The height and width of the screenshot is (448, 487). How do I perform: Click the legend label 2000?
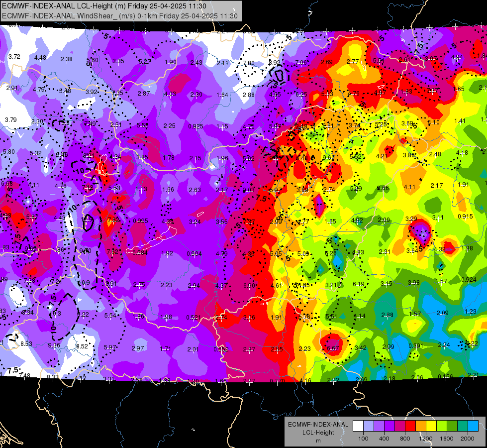point(468,439)
